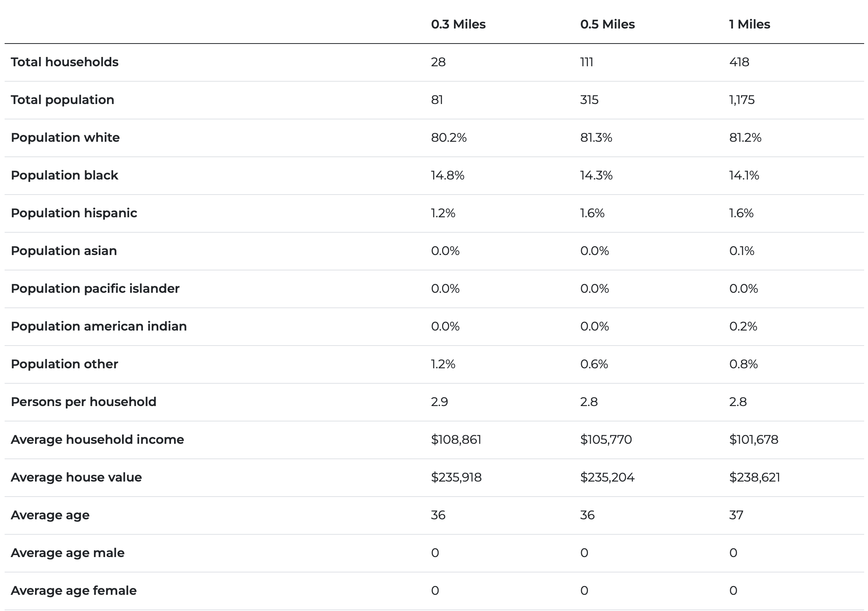The width and height of the screenshot is (868, 611).
Task: Click the Average household income label
Action: (x=97, y=440)
